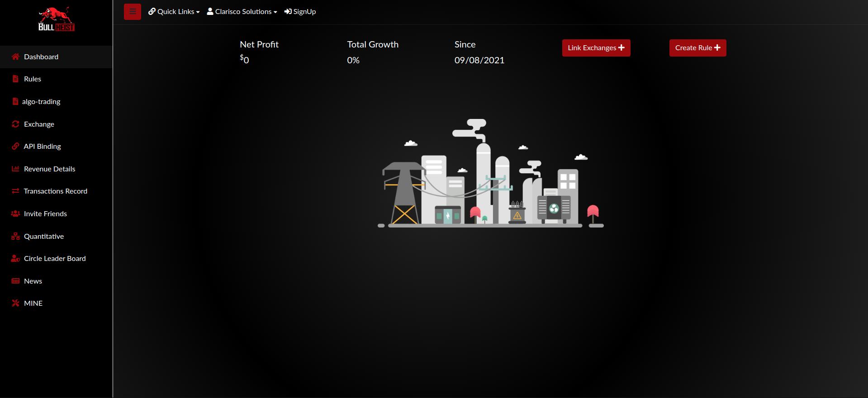
Task: Open the Clarisco Solutions account dropdown
Action: (x=242, y=12)
